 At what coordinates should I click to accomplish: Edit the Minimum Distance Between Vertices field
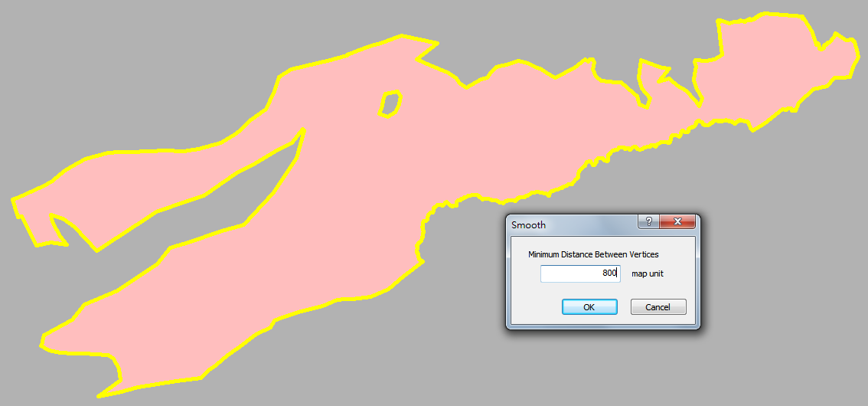coord(580,273)
